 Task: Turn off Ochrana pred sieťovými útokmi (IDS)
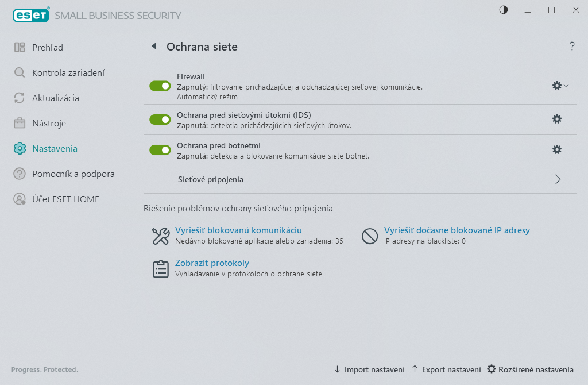pos(160,120)
